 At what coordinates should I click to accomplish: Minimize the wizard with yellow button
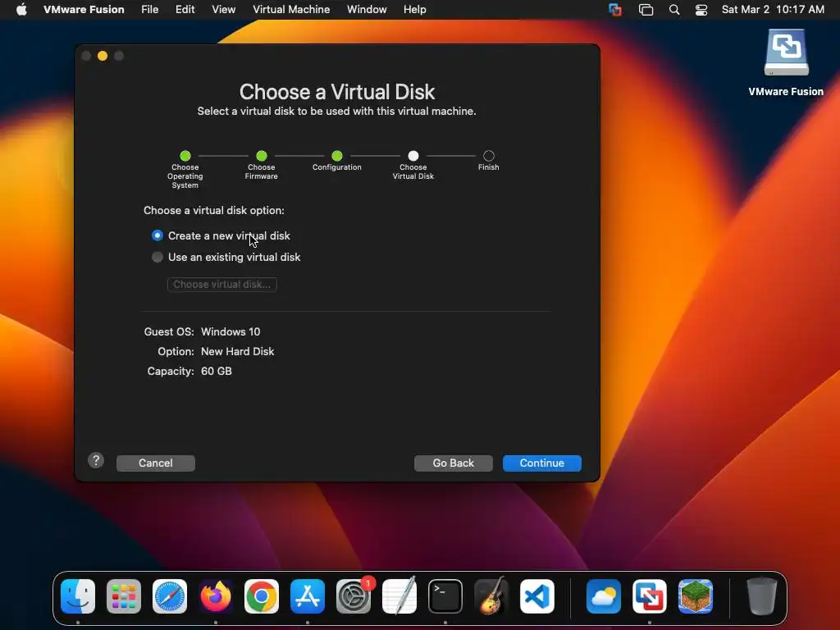point(103,56)
